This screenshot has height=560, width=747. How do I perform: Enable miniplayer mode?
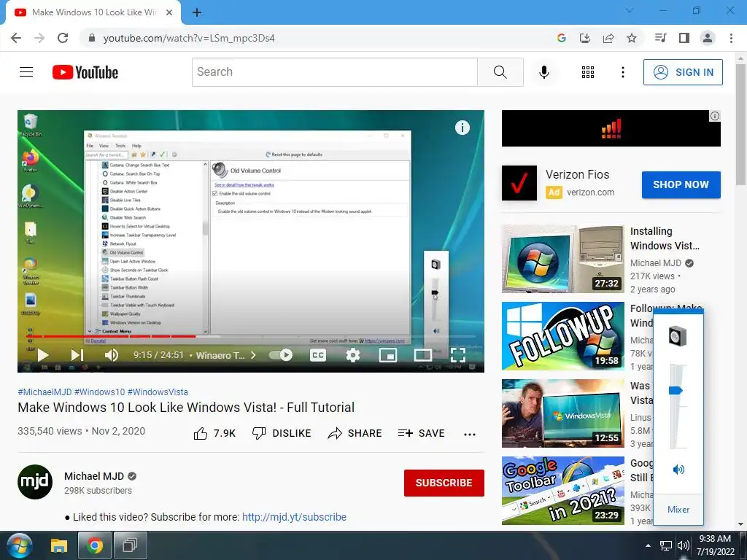point(388,355)
